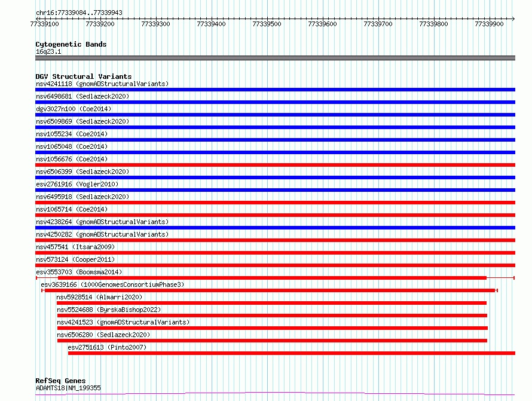Click the nsv1056676 Coe2014 label

pos(72,159)
